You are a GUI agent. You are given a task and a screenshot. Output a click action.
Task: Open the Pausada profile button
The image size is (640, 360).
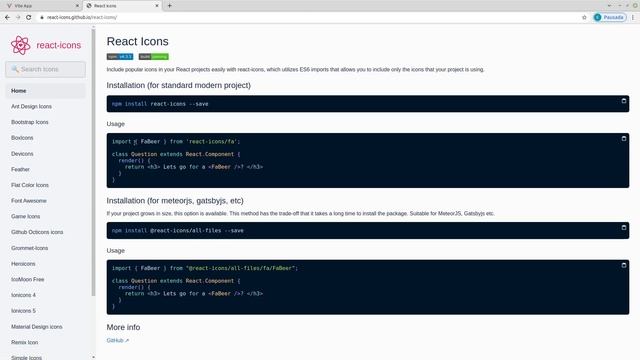click(609, 17)
